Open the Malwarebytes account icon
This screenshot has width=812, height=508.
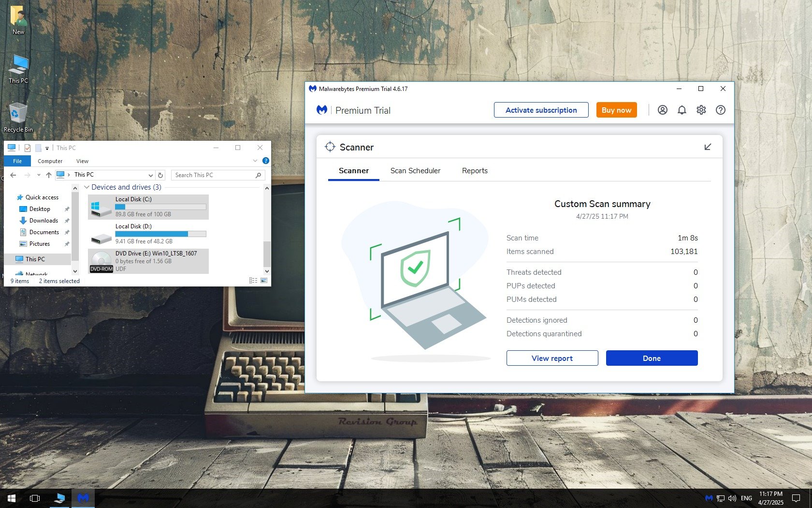click(663, 110)
